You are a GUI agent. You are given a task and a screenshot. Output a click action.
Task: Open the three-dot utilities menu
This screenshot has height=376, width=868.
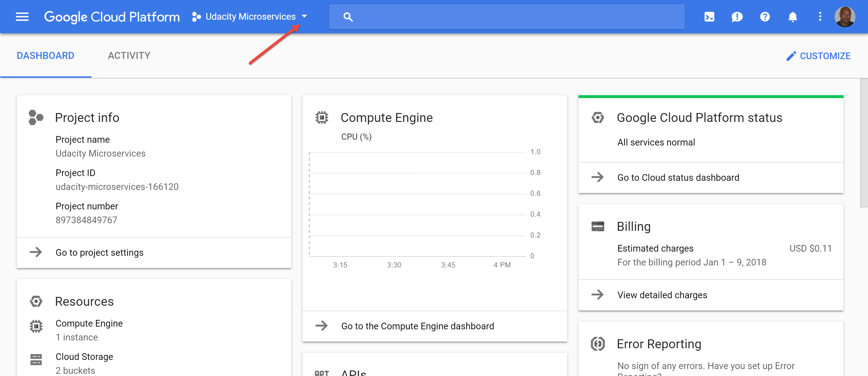coord(820,16)
